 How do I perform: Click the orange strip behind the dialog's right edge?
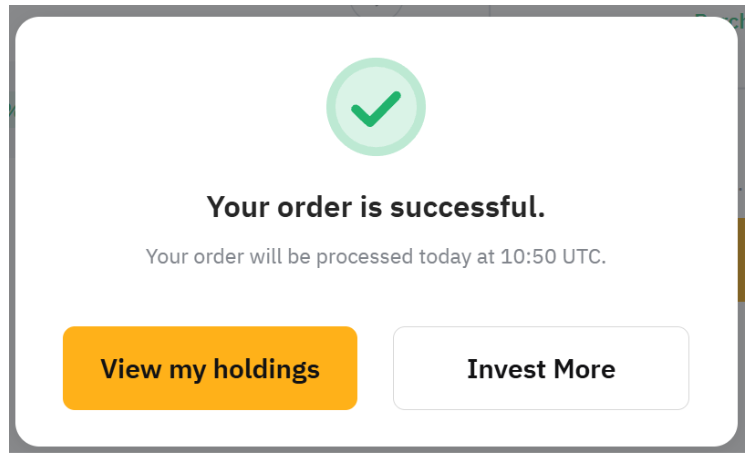point(742,260)
